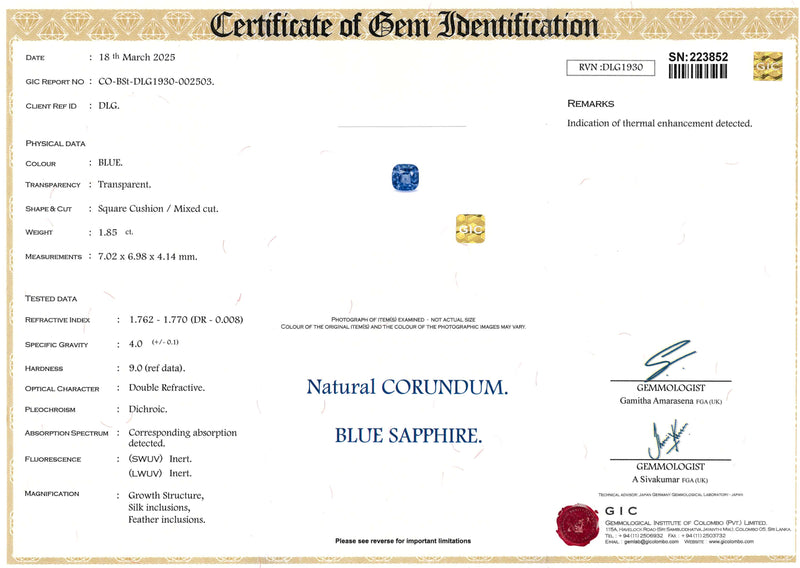Click Growth Structure magnification text

tap(166, 496)
